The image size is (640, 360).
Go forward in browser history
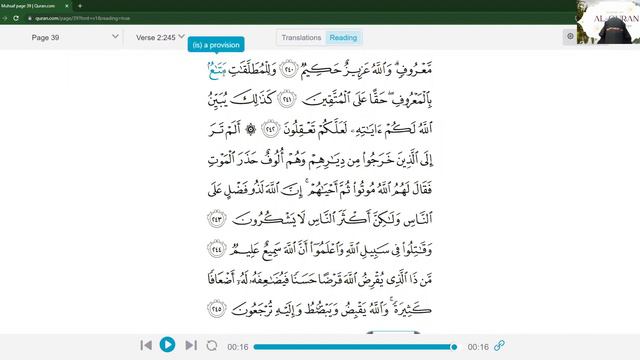[x=4, y=18]
